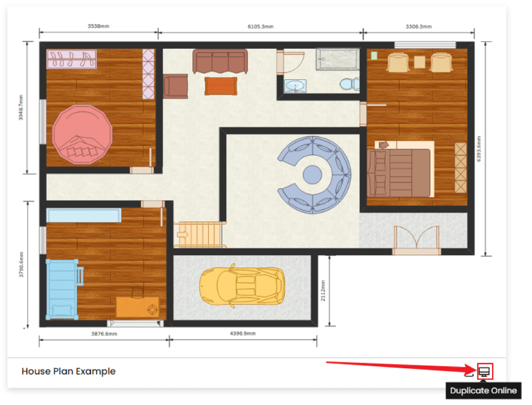Click the Duplicate Online monitor icon

(x=485, y=372)
